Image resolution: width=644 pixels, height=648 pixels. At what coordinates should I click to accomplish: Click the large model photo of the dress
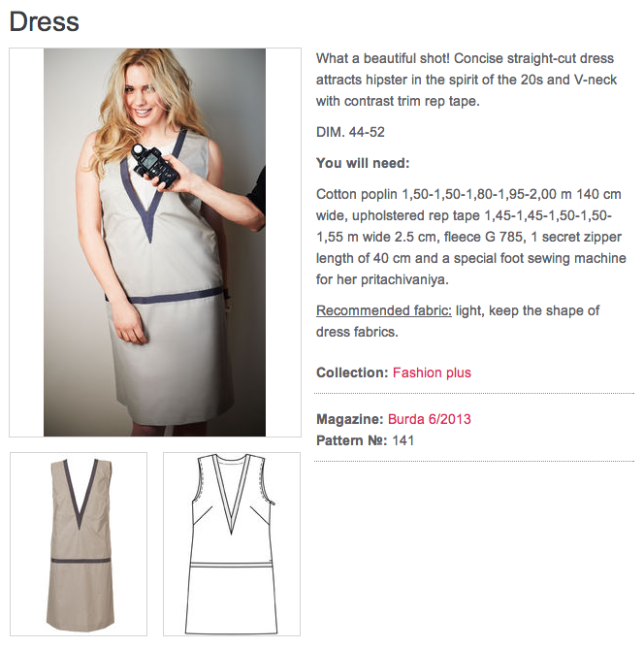point(155,243)
